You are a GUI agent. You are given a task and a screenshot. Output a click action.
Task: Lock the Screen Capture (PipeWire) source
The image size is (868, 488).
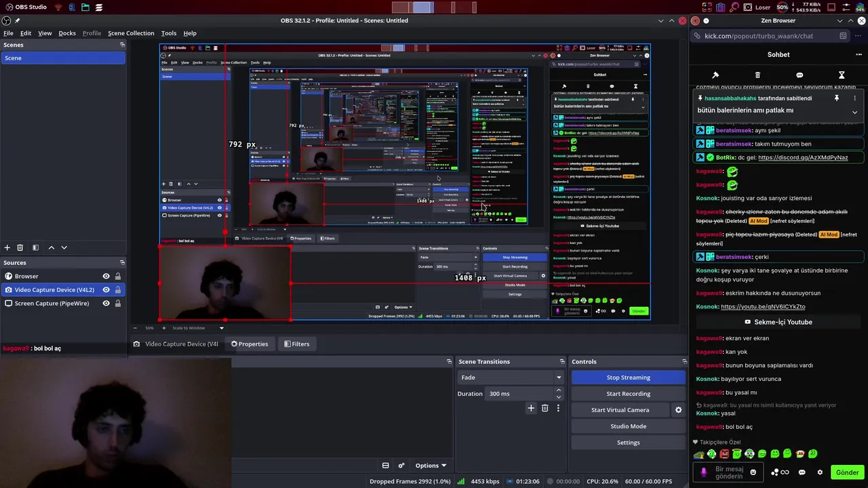point(118,303)
